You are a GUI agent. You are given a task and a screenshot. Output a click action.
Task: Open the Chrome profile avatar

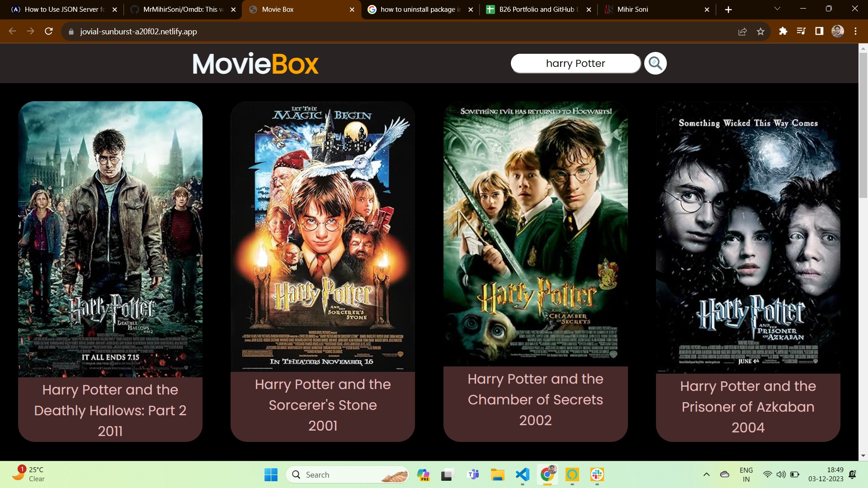(x=838, y=31)
